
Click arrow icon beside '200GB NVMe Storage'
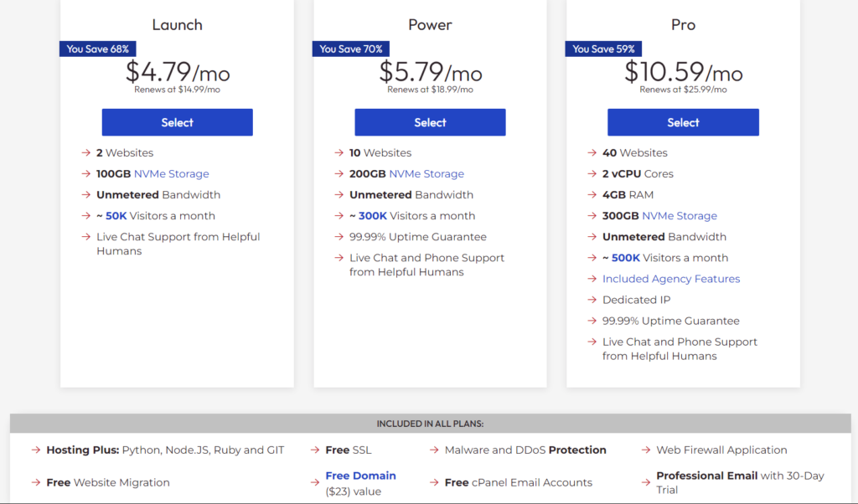tap(339, 174)
